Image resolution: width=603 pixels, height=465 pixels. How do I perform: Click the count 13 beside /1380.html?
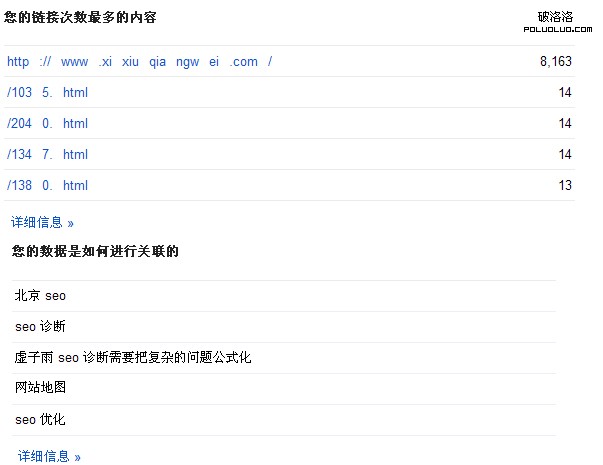[x=565, y=186]
